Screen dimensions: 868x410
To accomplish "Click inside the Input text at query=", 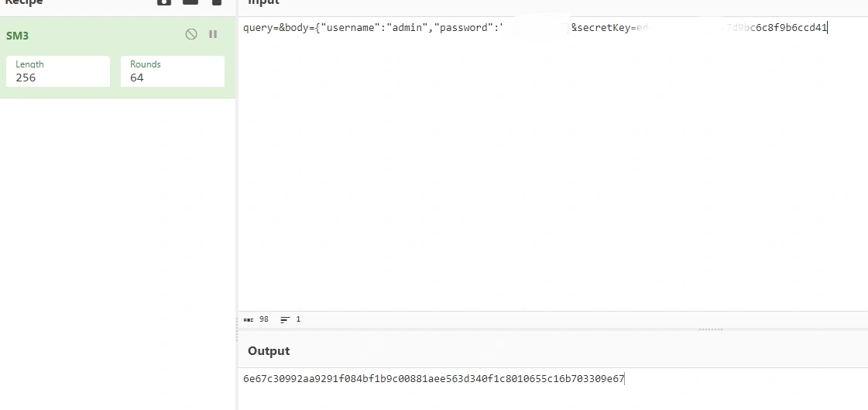I will click(x=259, y=28).
